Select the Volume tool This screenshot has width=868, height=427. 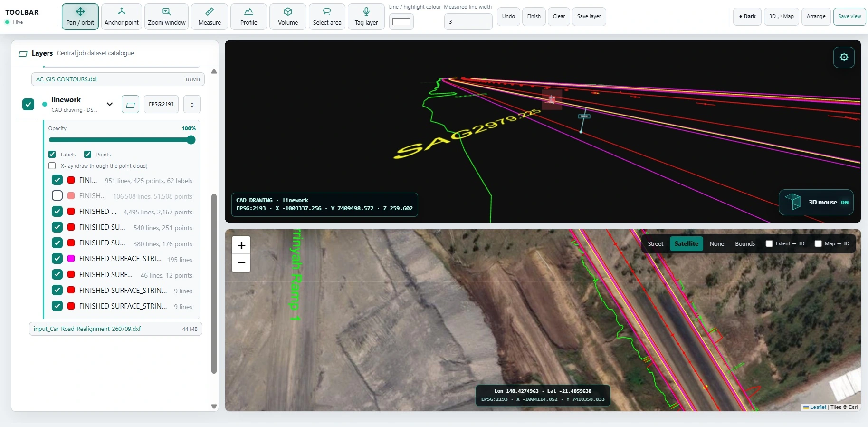pos(288,17)
